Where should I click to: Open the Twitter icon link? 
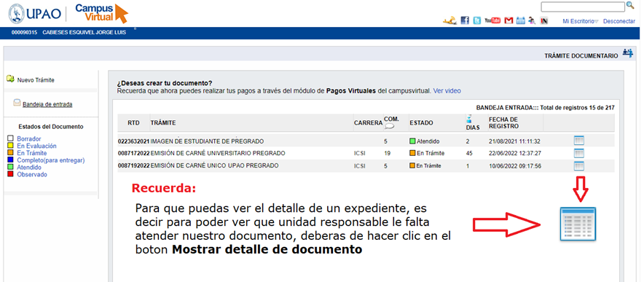[x=477, y=20]
